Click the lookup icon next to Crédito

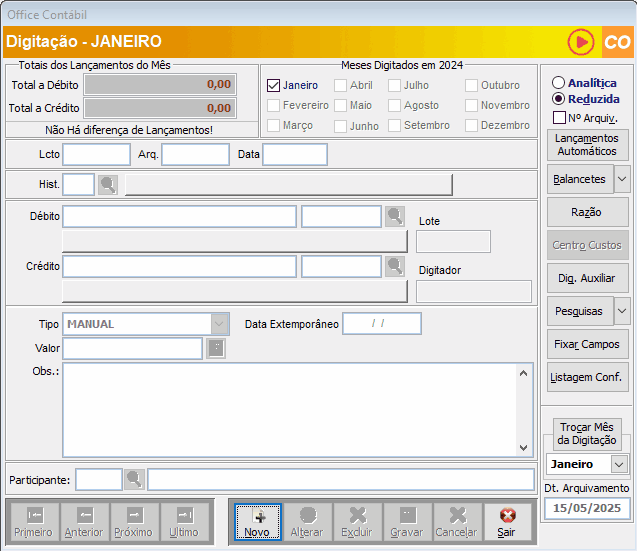(x=395, y=265)
